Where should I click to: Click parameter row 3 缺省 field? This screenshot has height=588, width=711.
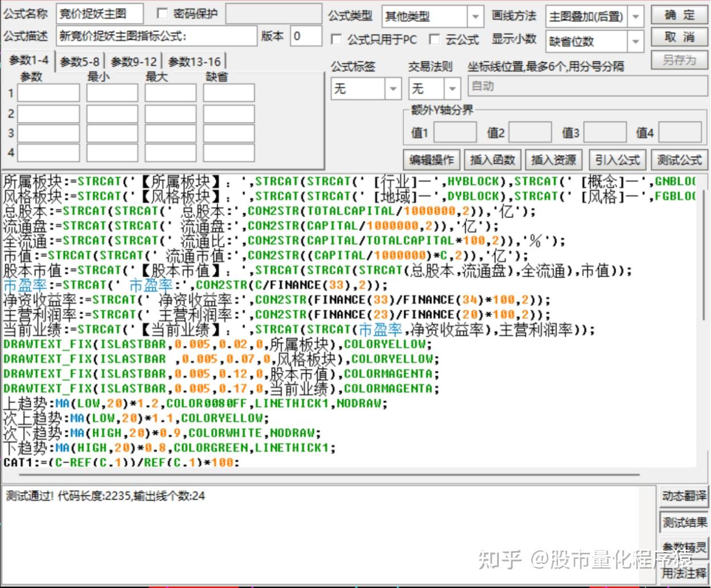[x=228, y=133]
